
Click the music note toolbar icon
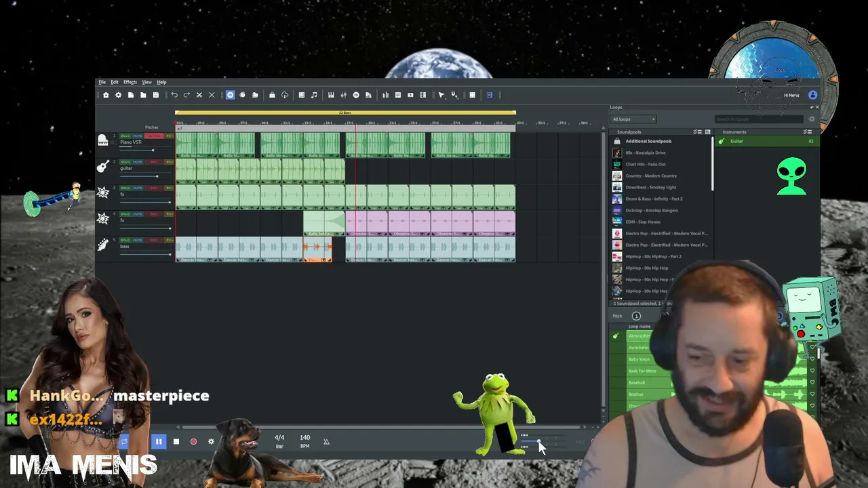(314, 95)
